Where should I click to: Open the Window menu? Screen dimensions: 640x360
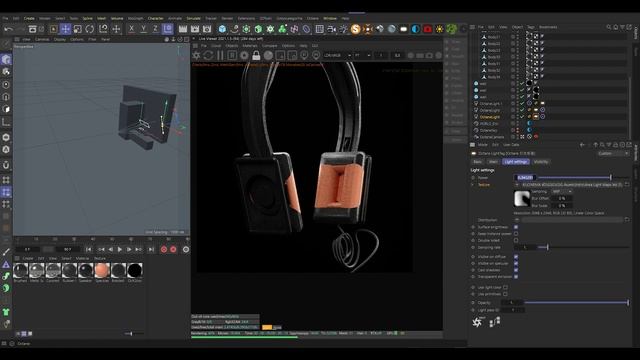click(330, 18)
